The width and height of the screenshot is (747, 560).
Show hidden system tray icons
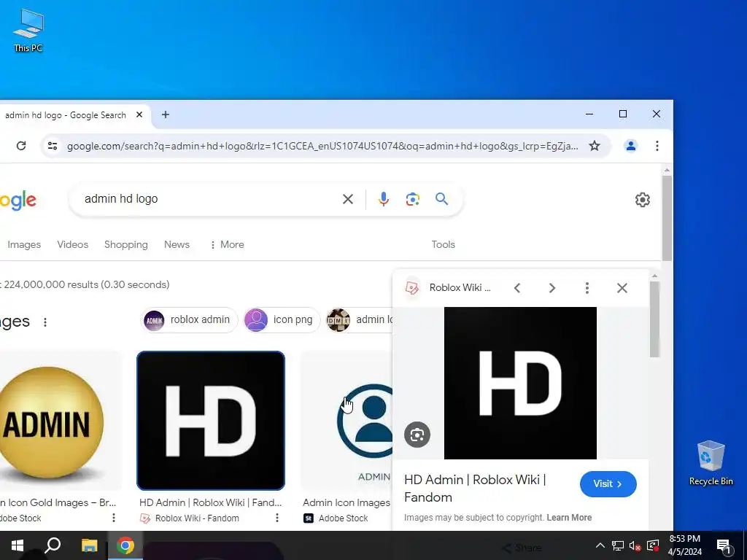click(600, 545)
